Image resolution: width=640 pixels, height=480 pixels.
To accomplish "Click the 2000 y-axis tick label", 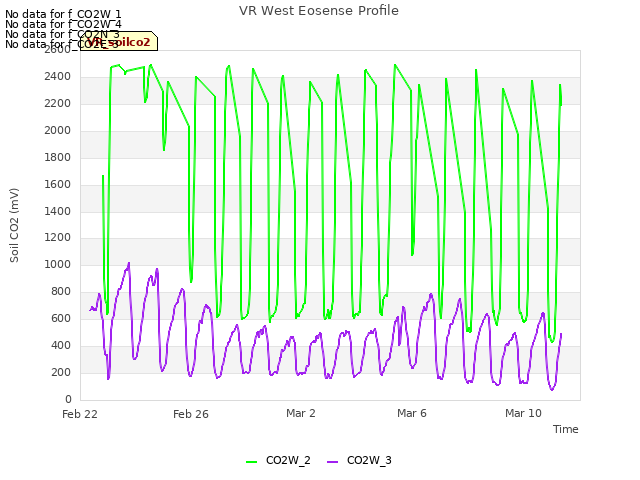I will tap(58, 131).
